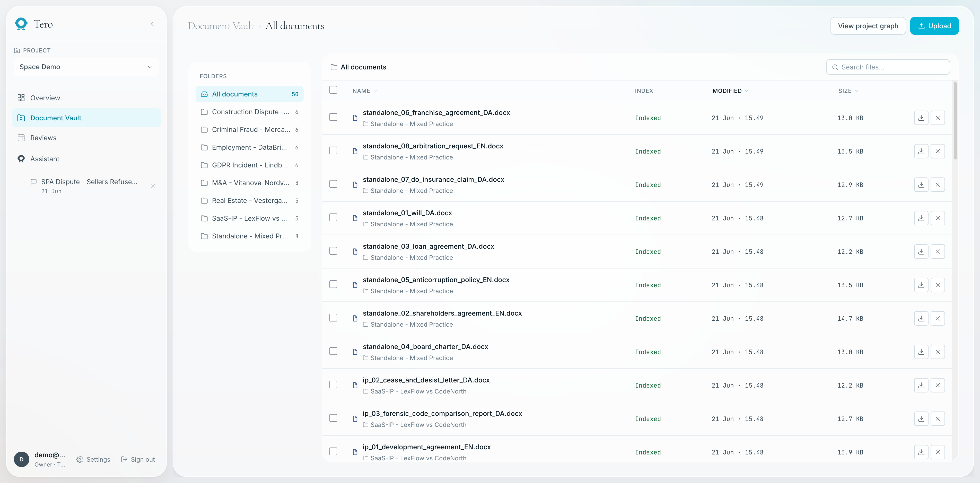Download standalone_02_shareholders_agreement_EN.docx
The height and width of the screenshot is (483, 980).
[921, 319]
